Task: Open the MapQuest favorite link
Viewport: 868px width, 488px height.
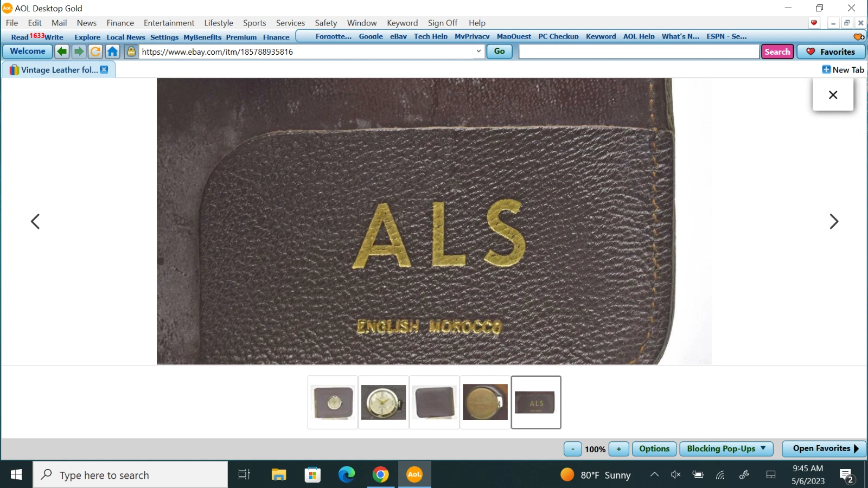Action: 514,36
